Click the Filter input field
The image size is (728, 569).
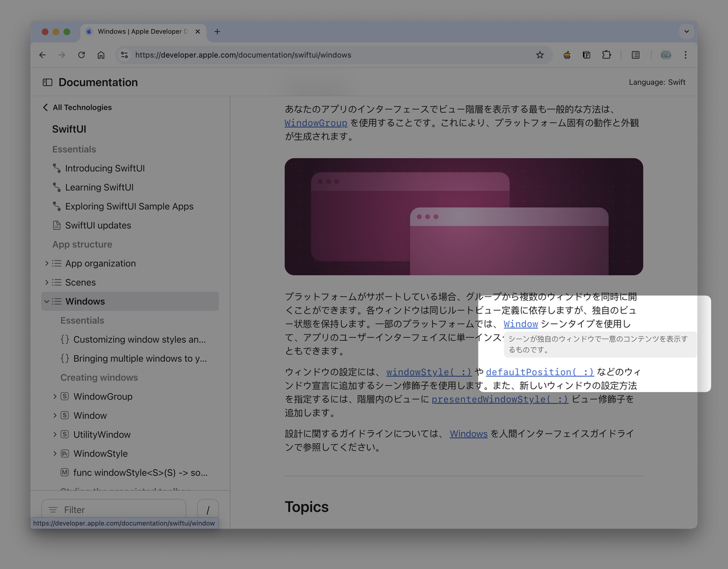point(114,510)
